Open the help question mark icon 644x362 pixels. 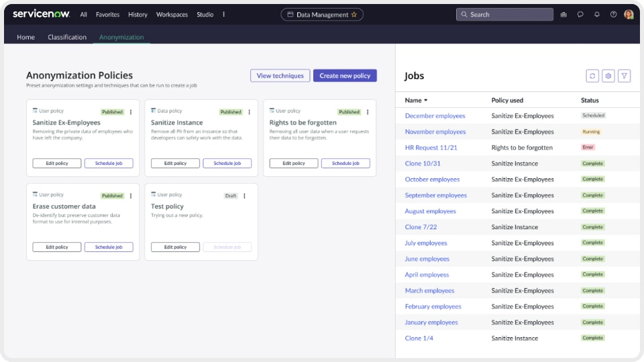(x=613, y=15)
